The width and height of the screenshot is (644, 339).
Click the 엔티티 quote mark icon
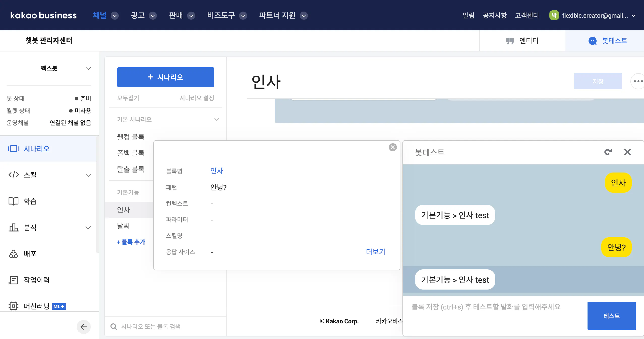point(510,41)
